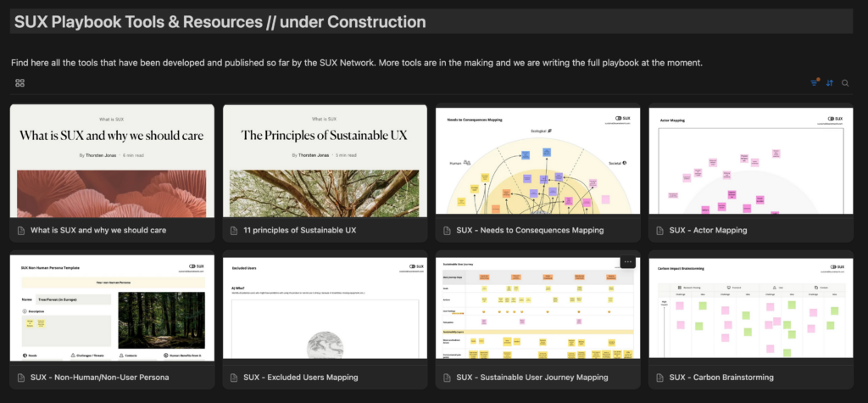Screen dimensions: 868x403
Task: Click the SUX Playbook Tools & Resources heading
Action: pyautogui.click(x=220, y=22)
